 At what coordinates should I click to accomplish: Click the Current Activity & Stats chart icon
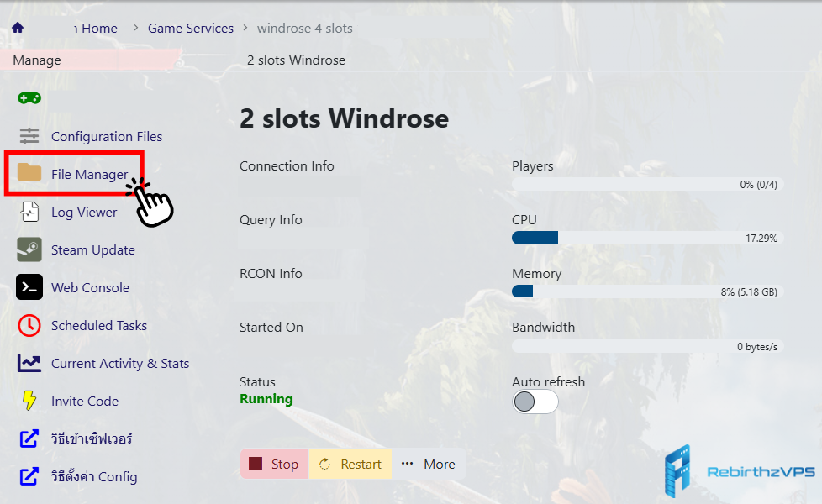point(29,363)
